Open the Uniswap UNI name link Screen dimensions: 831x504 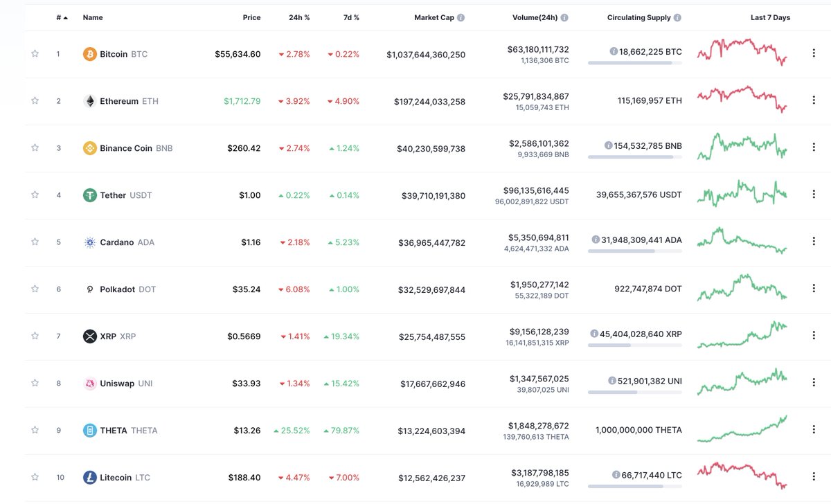pos(126,384)
